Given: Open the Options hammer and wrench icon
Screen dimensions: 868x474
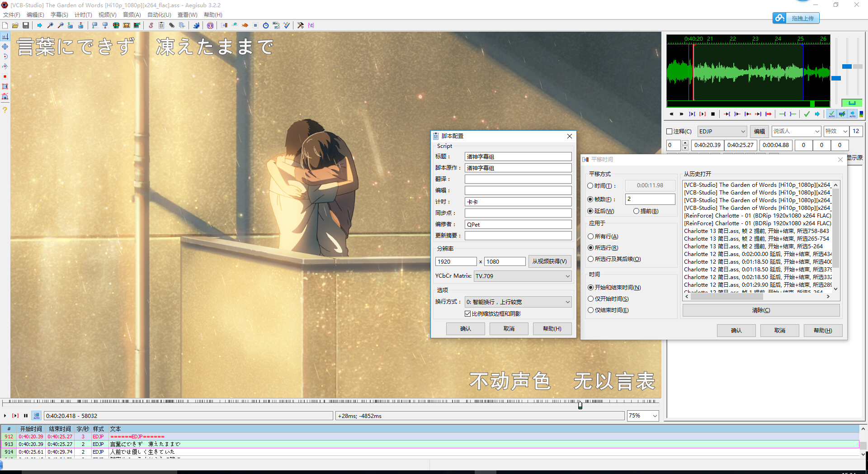Looking at the screenshot, I should point(301,25).
